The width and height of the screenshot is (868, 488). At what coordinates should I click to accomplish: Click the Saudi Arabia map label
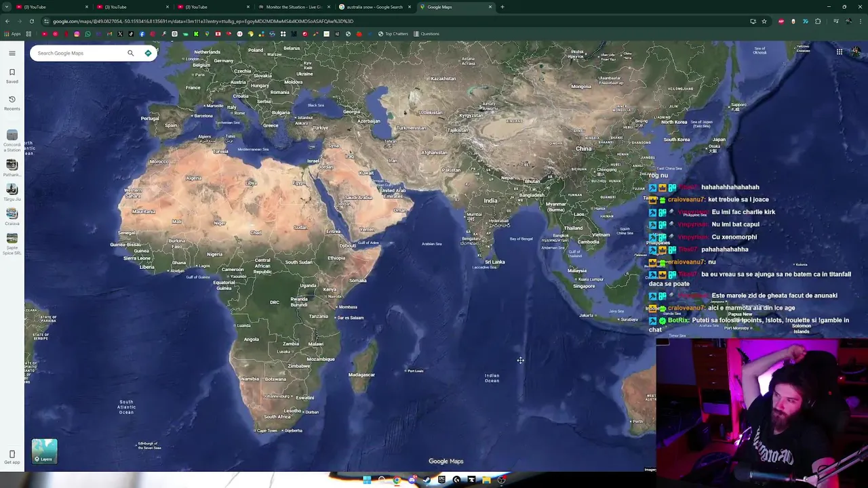pos(358,197)
